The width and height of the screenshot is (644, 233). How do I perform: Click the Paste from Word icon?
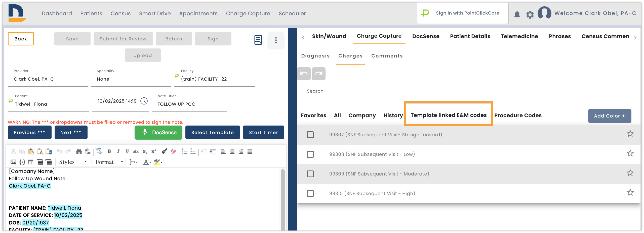tap(49, 151)
